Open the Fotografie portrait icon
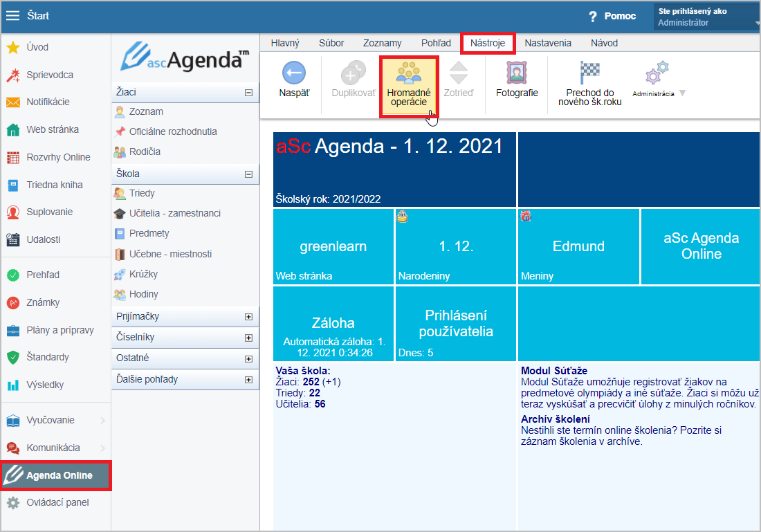This screenshot has width=761, height=532. [x=517, y=73]
